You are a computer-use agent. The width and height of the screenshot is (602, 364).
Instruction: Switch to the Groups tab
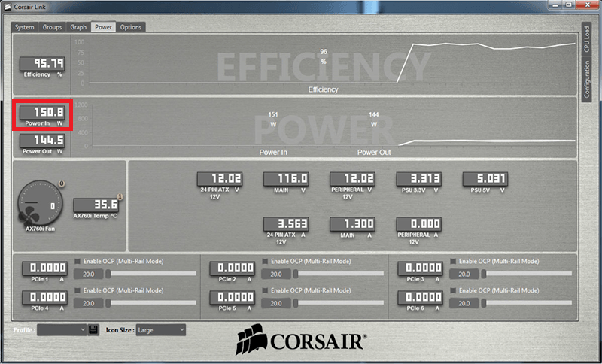pyautogui.click(x=52, y=27)
